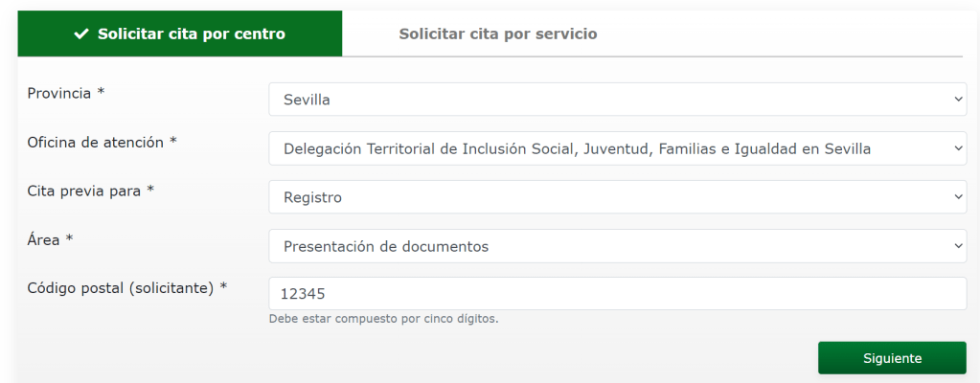This screenshot has width=980, height=383.
Task: Click the 'Cita previa para *' label
Action: coord(91,191)
